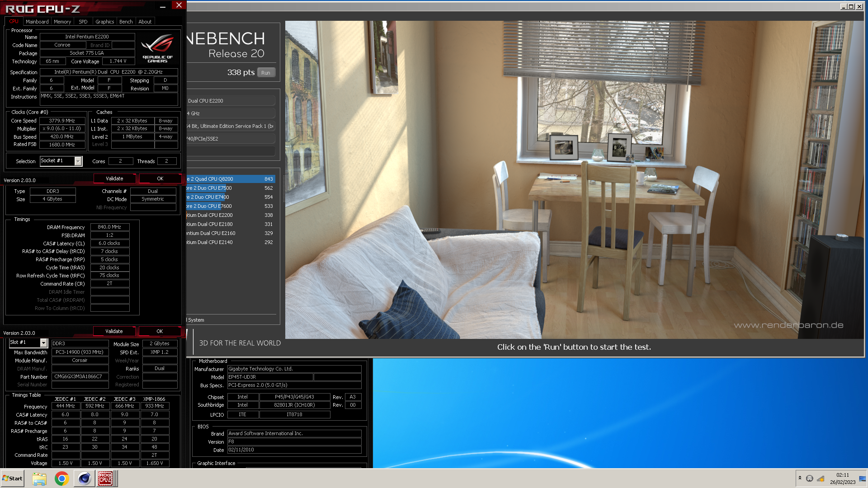Click OK in the CPU window

point(160,178)
